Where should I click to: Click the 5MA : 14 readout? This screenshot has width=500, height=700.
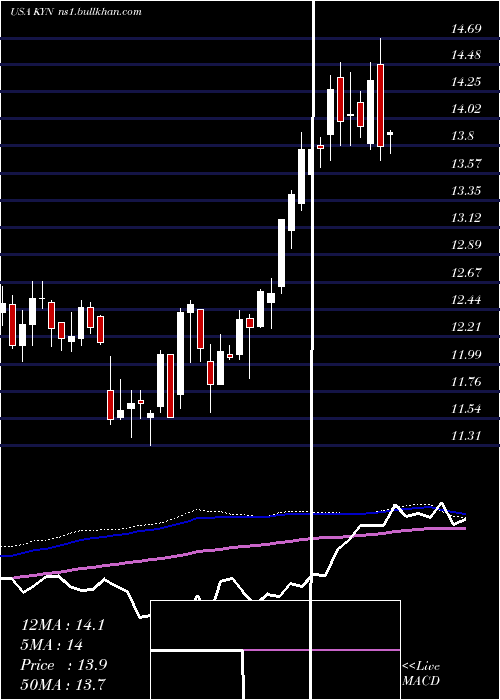[52, 645]
